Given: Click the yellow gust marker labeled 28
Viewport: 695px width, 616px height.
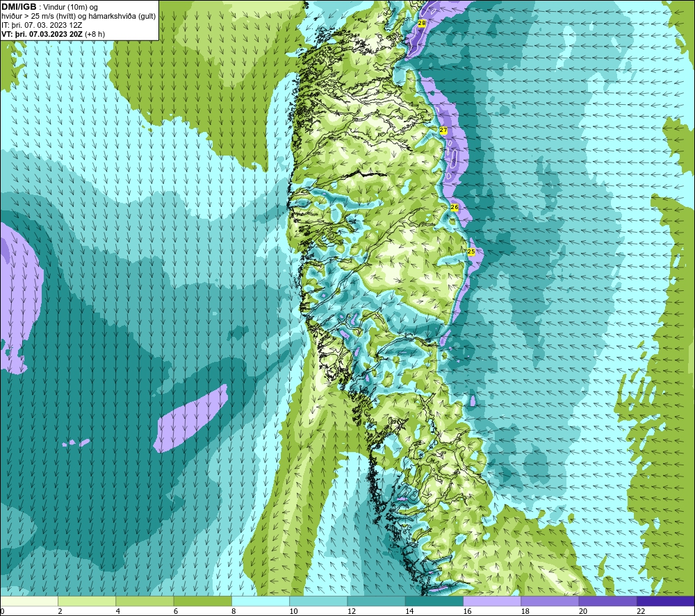Looking at the screenshot, I should (422, 24).
